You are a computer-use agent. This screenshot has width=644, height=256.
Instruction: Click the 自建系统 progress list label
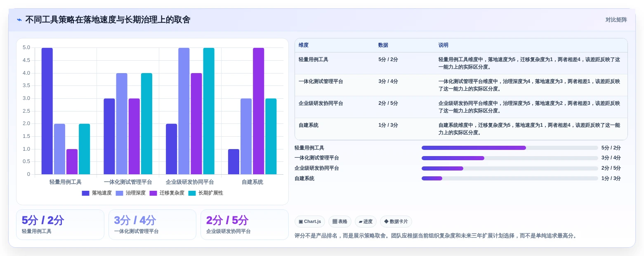click(304, 178)
